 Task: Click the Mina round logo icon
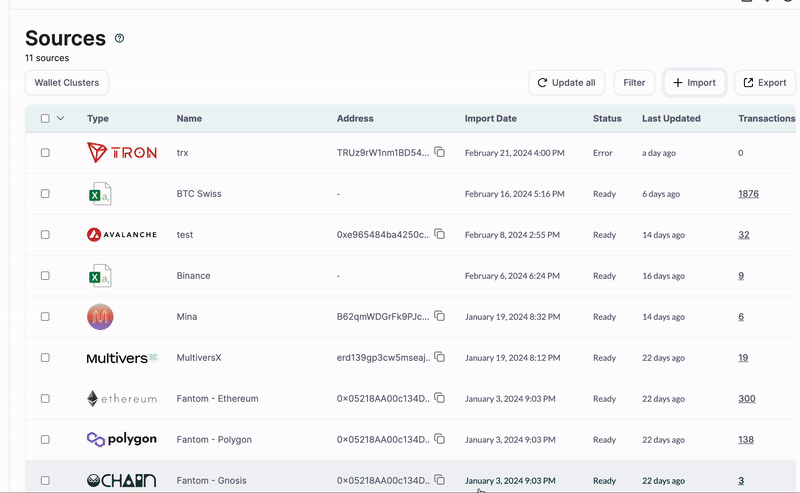click(100, 317)
